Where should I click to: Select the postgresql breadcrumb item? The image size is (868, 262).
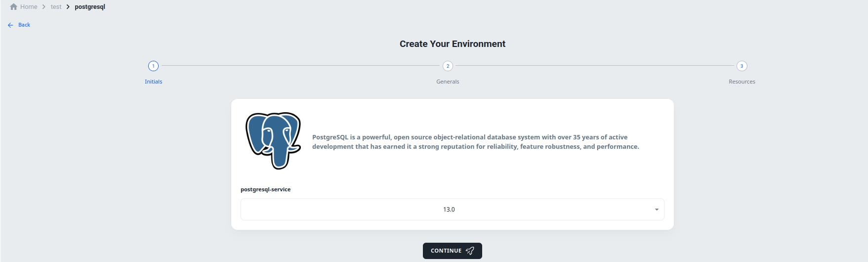(90, 7)
